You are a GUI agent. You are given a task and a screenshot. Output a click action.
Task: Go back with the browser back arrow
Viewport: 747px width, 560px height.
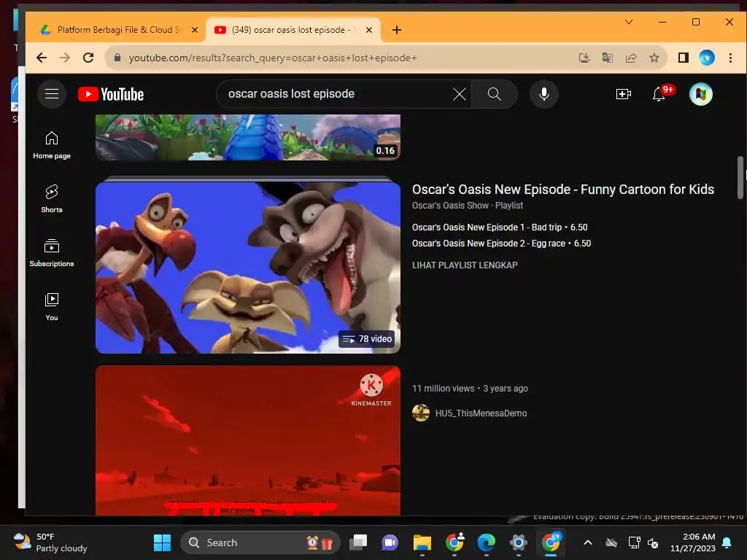click(42, 58)
